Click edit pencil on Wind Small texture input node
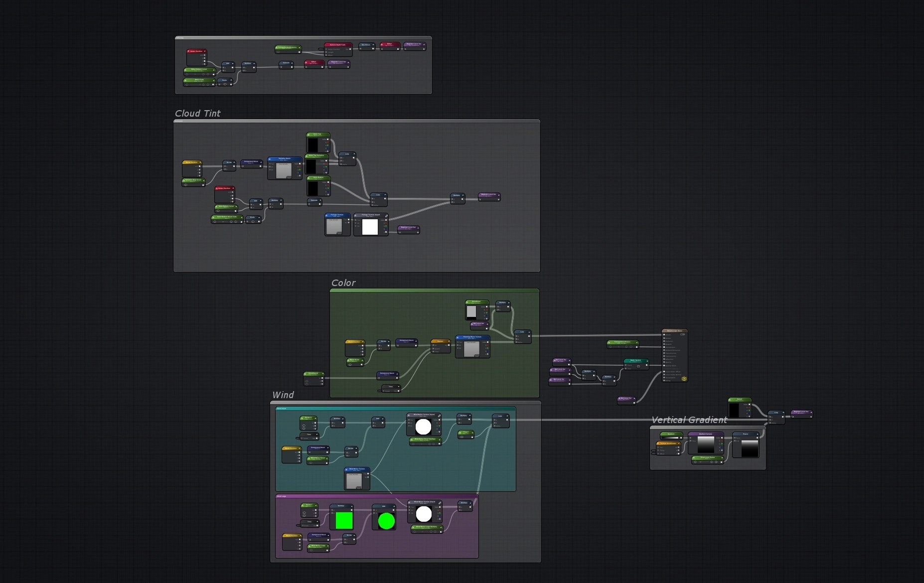Image resolution: width=924 pixels, height=583 pixels. [439, 415]
